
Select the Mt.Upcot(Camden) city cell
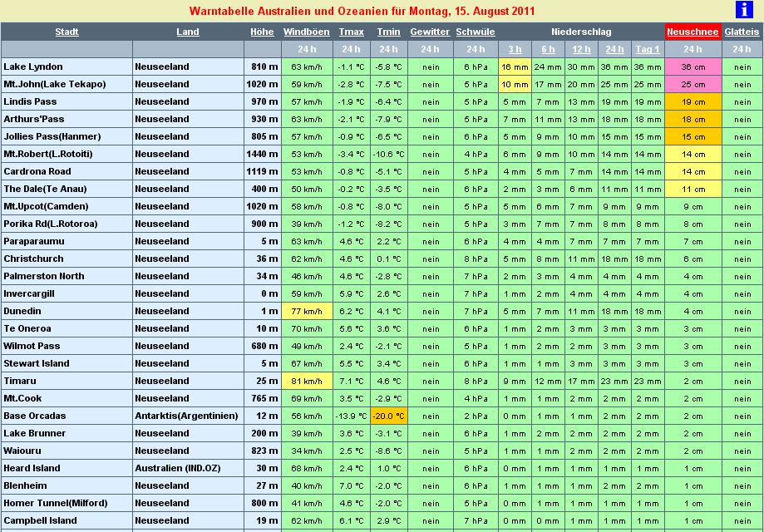67,206
